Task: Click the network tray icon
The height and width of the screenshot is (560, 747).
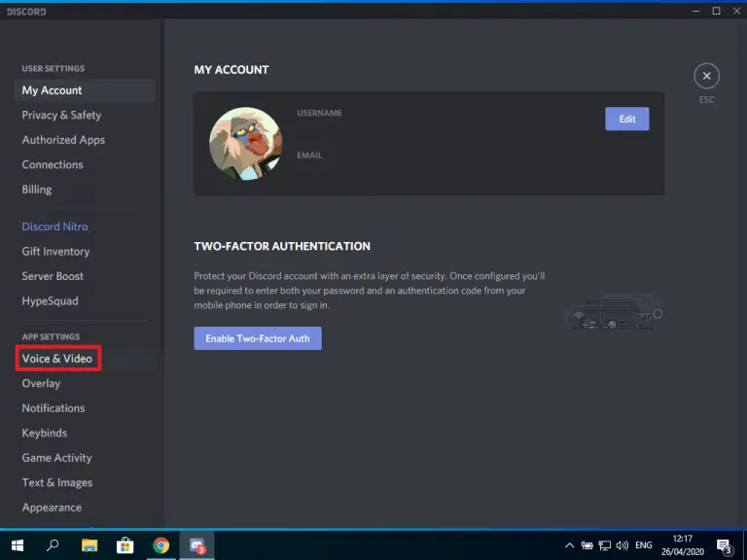Action: coord(605,545)
